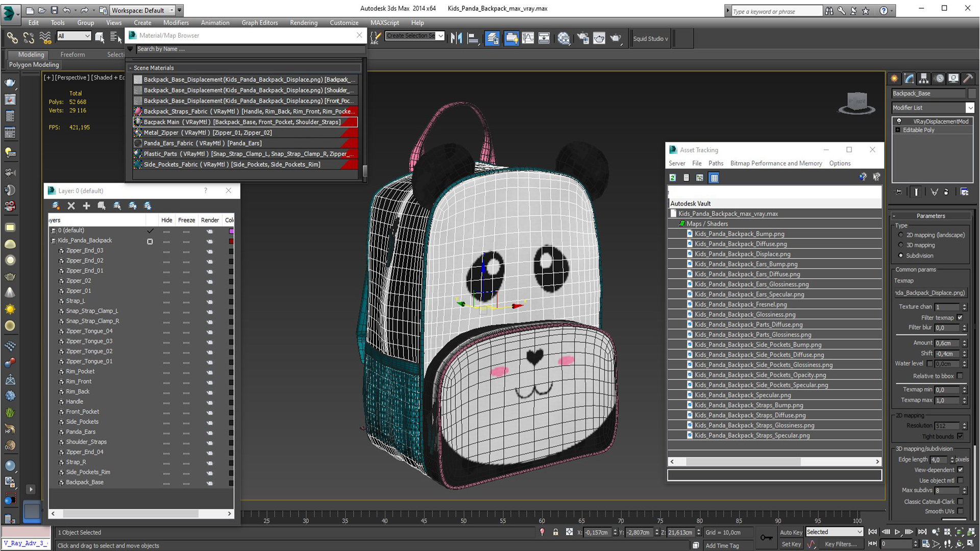980x551 pixels.
Task: Open the Curve Editor icon
Action: click(x=528, y=38)
